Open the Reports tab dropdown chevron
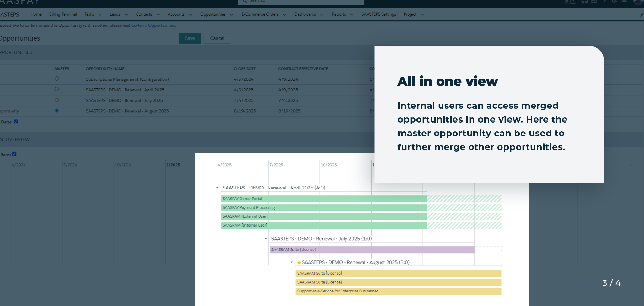 (352, 14)
